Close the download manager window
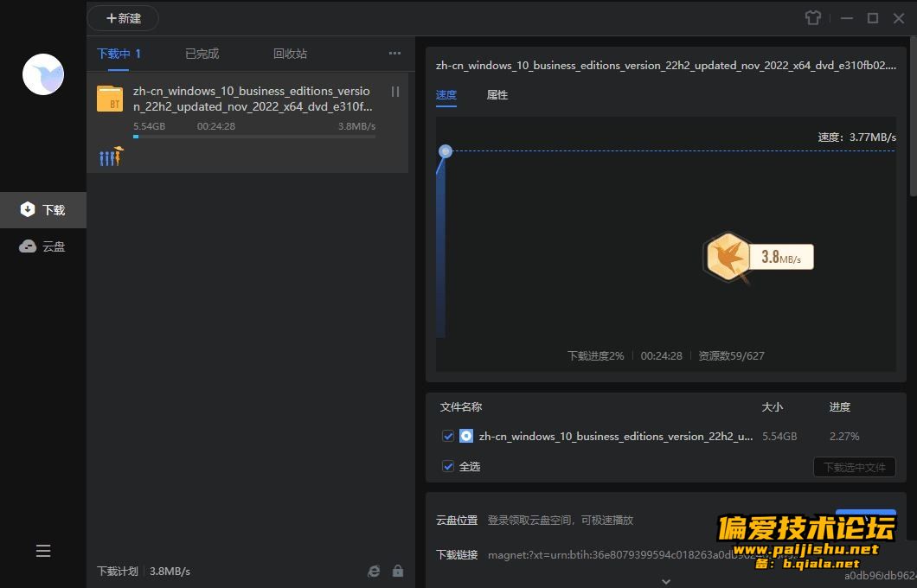This screenshot has width=917, height=588. pyautogui.click(x=899, y=18)
